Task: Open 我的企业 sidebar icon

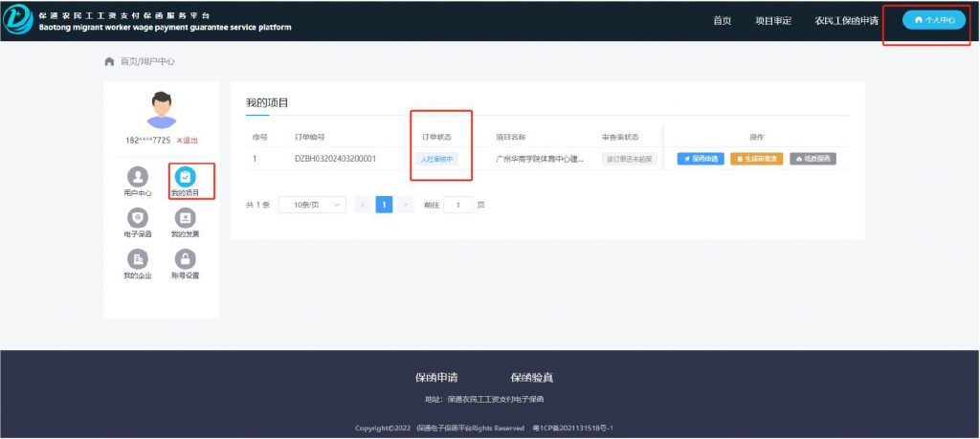Action: 138,259
